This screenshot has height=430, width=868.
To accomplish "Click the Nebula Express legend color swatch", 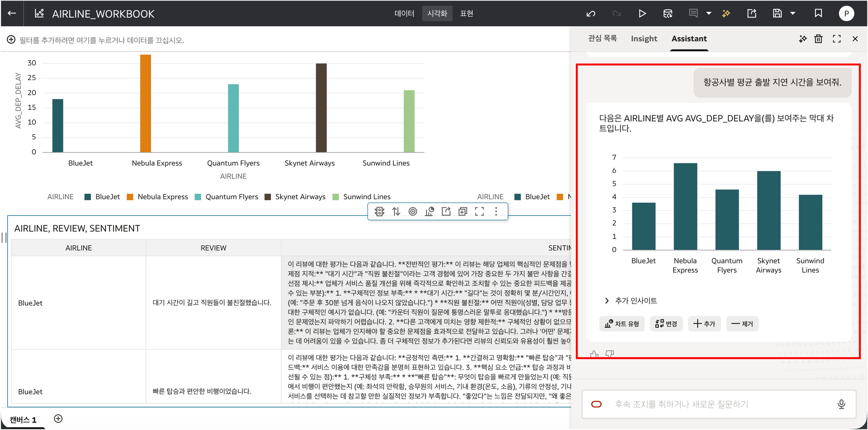I will [x=130, y=197].
